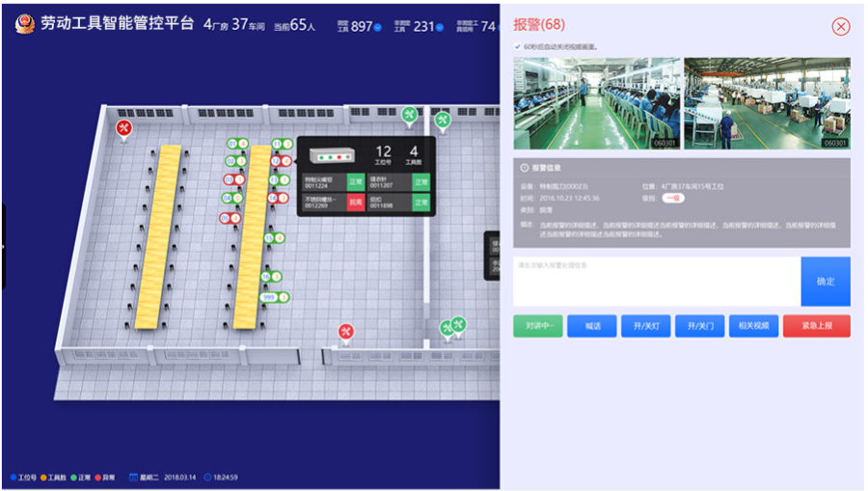Click the alarm time 2016.10.23 12:45:36
This screenshot has width=868, height=491.
coord(569,198)
